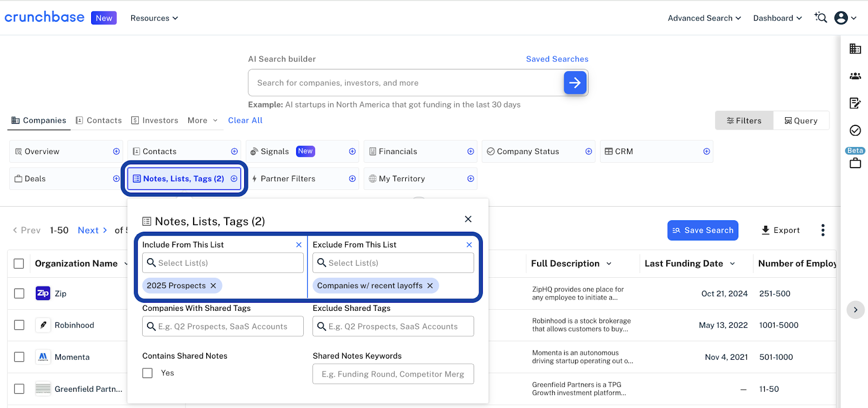Check the Contains Shared Notes Yes box
868x408 pixels.
148,373
